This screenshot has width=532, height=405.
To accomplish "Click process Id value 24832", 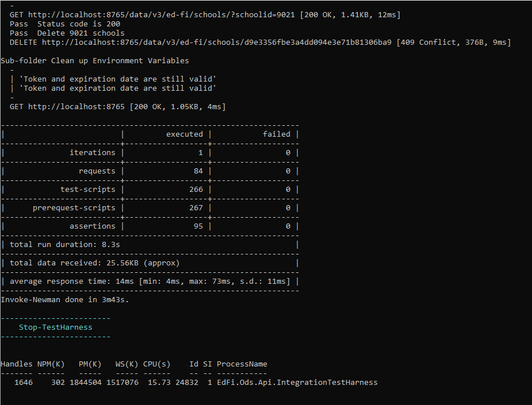I will tap(186, 382).
